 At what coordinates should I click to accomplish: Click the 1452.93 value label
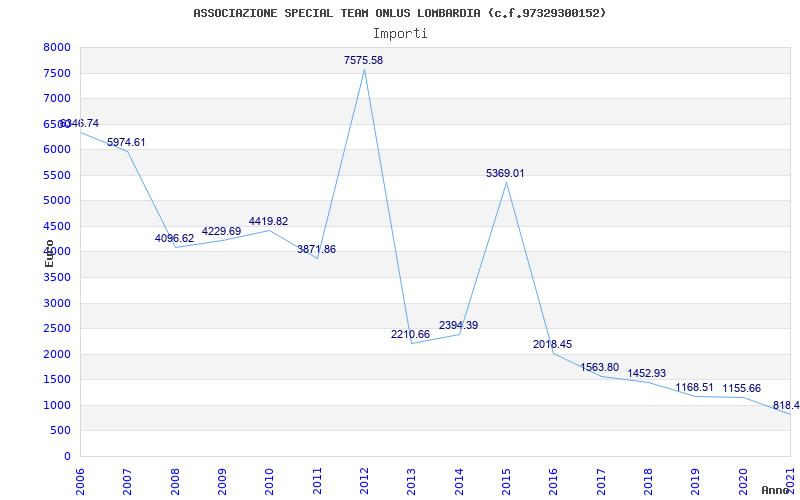646,373
